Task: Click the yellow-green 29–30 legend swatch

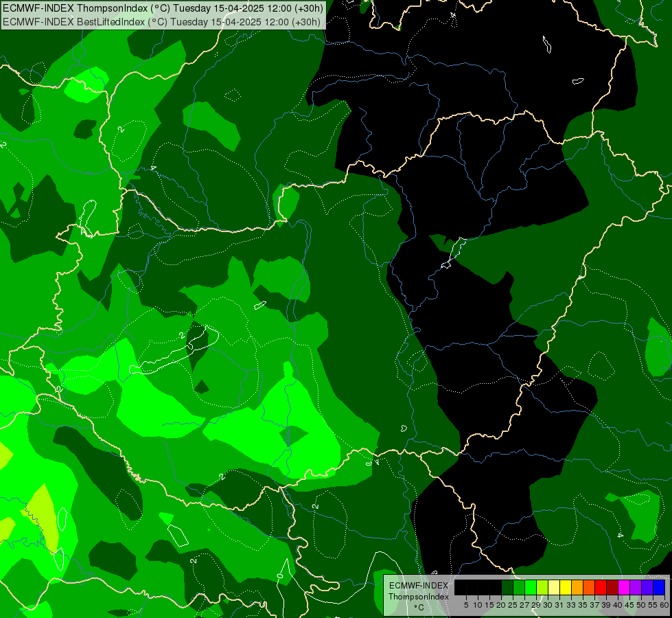Action: pos(542,587)
